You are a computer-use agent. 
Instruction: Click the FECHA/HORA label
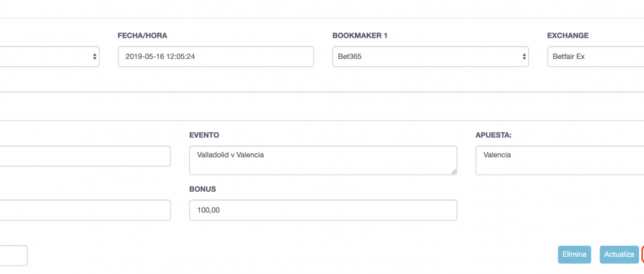pyautogui.click(x=142, y=36)
